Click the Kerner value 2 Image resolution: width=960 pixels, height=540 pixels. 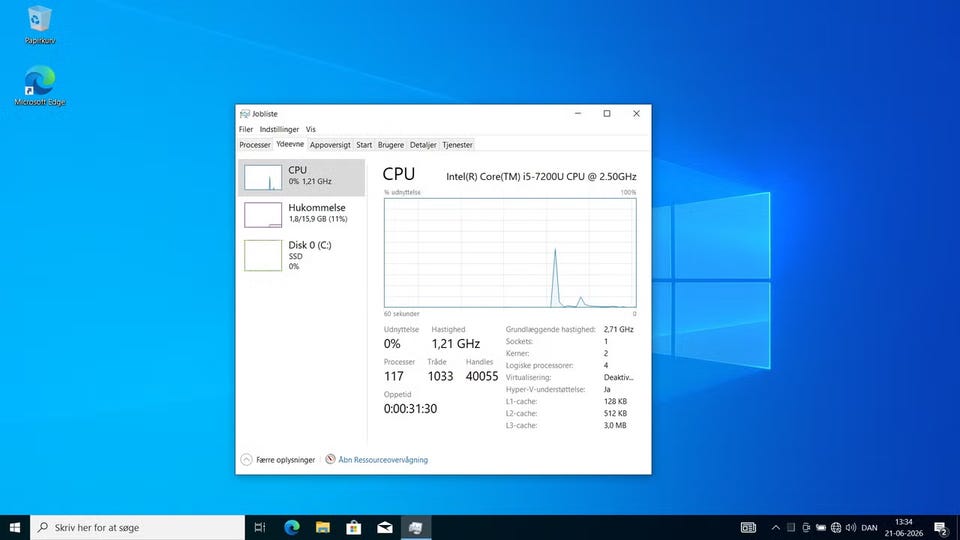pyautogui.click(x=606, y=353)
